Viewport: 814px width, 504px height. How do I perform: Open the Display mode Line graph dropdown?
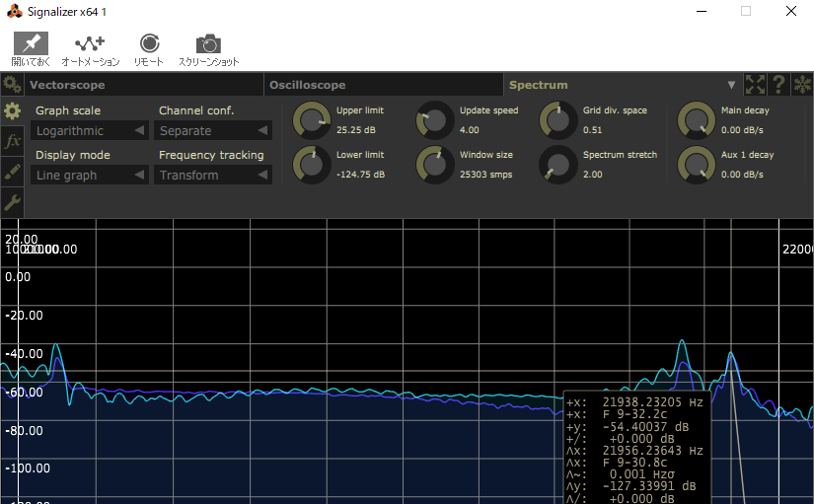coord(90,176)
